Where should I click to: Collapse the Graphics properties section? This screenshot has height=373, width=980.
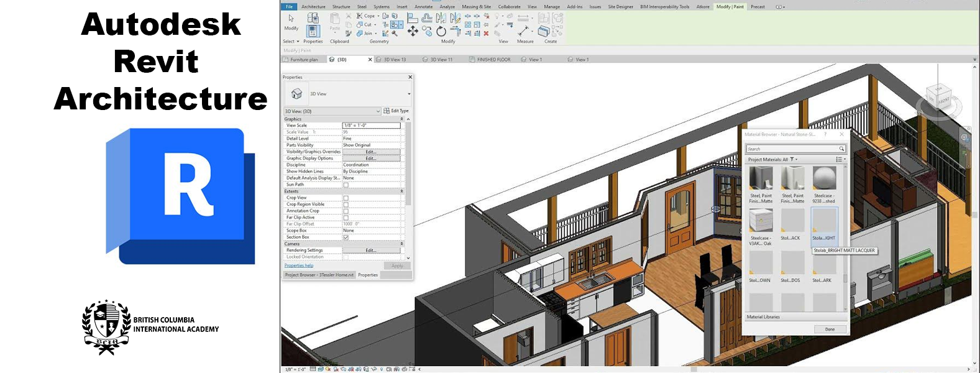[401, 119]
